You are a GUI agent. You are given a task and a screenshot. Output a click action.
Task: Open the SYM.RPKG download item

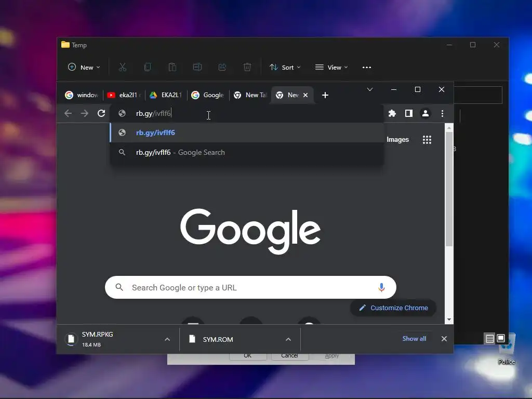(x=112, y=339)
